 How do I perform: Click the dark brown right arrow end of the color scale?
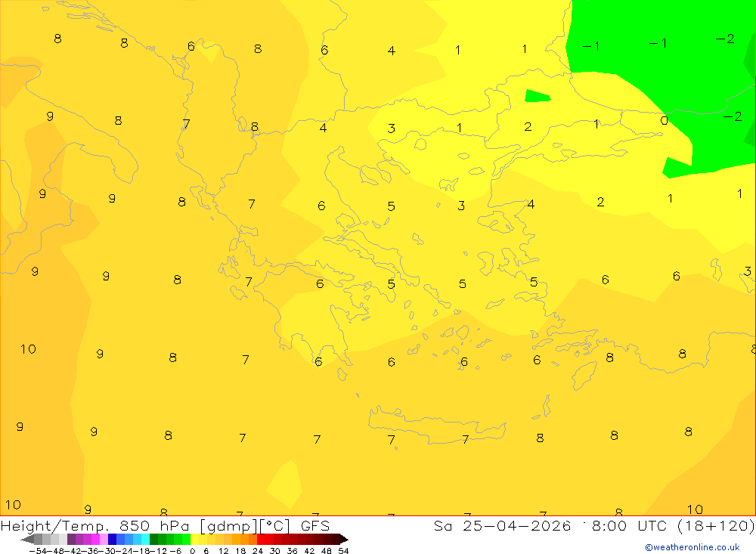[x=344, y=539]
